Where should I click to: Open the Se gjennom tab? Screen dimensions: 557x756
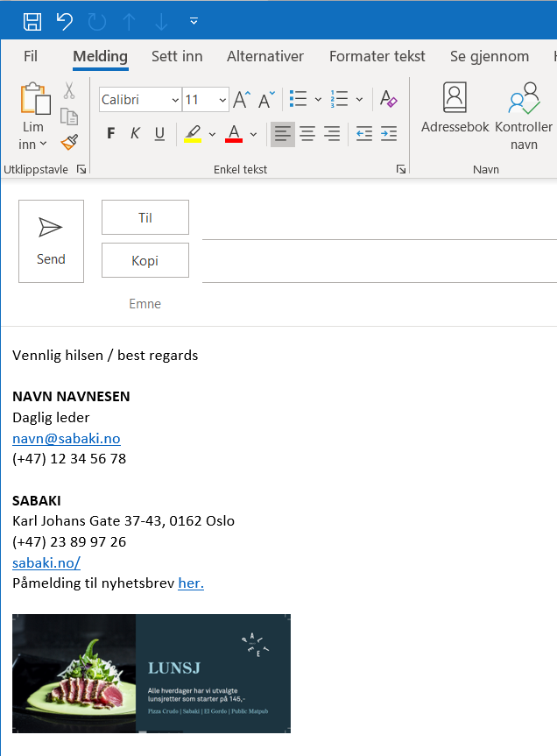[x=490, y=56]
